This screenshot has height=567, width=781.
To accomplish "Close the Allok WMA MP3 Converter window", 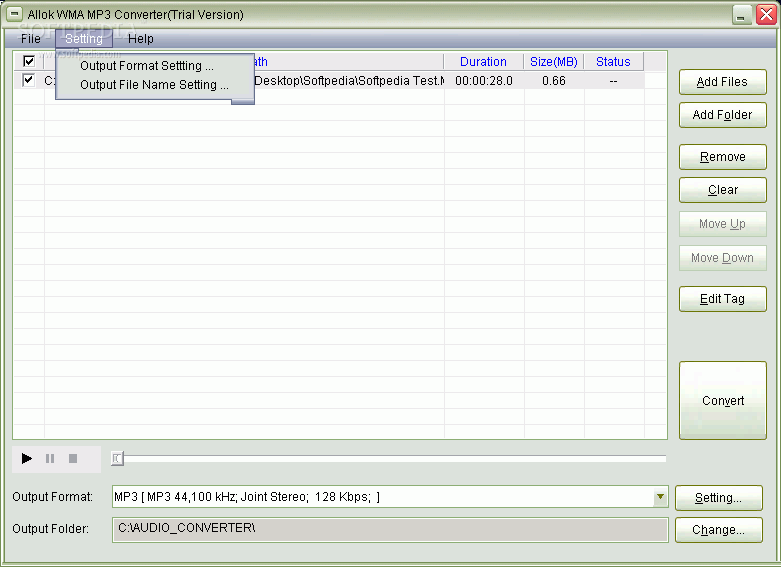I will click(766, 14).
